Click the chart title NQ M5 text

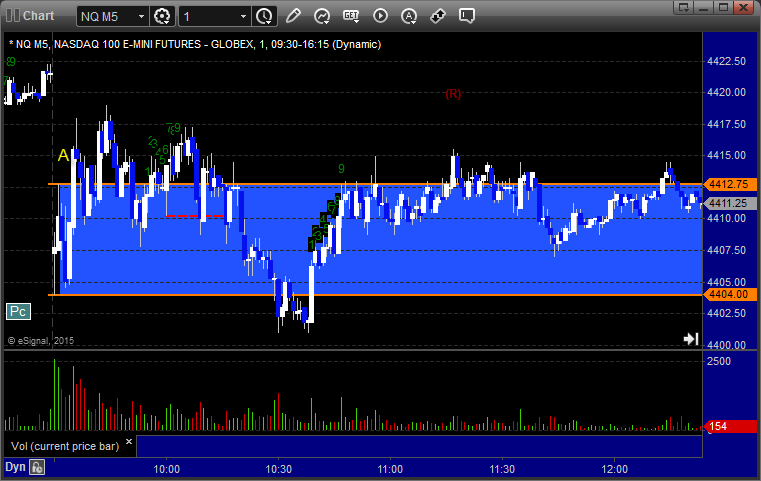coord(195,44)
